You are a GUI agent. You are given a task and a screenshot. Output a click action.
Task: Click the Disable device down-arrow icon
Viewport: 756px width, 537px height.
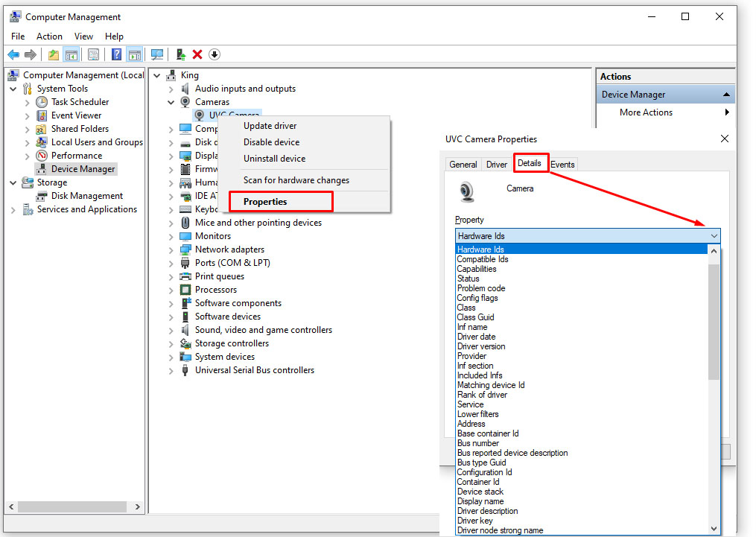click(215, 54)
